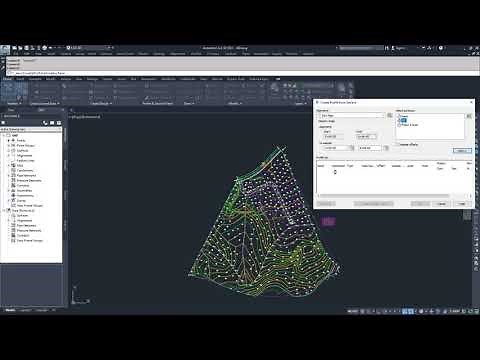
Task: Open the Alignment dropdown in Create Profile dialog
Action: pos(351,115)
